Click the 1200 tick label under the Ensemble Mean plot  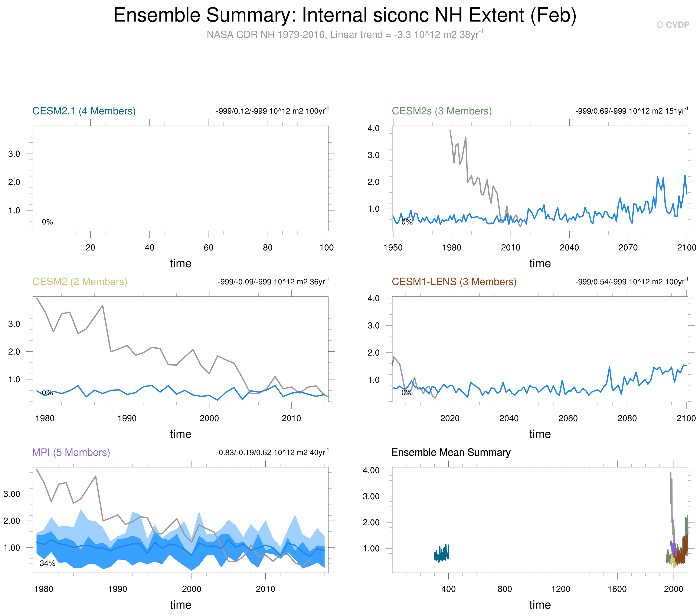click(561, 589)
